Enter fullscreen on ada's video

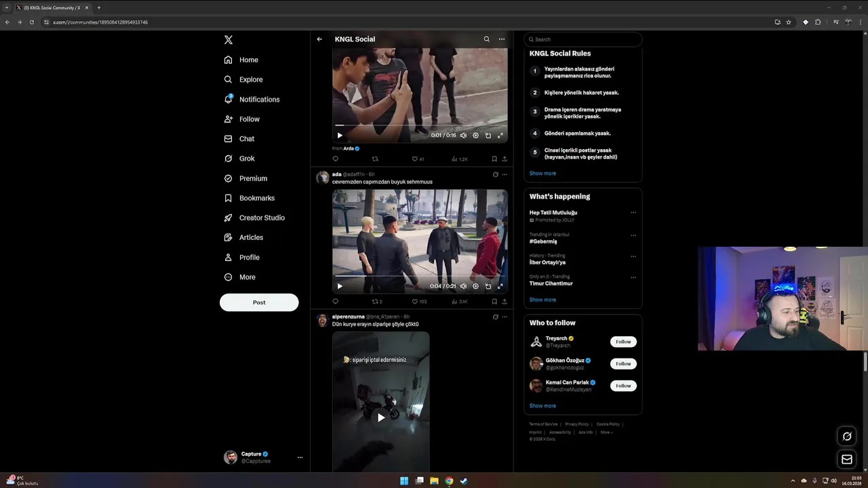tap(500, 286)
